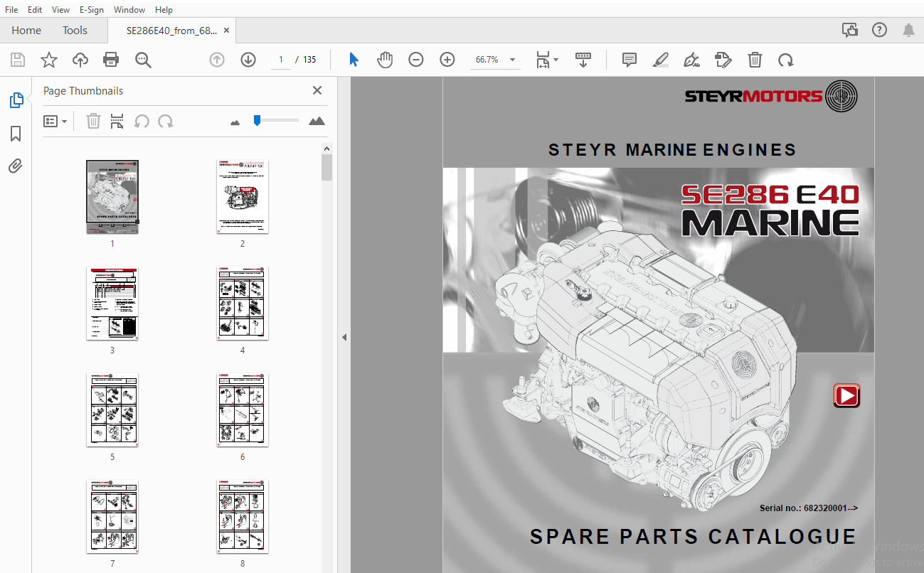This screenshot has width=924, height=573.
Task: Select page 3 thumbnail
Action: coord(112,304)
